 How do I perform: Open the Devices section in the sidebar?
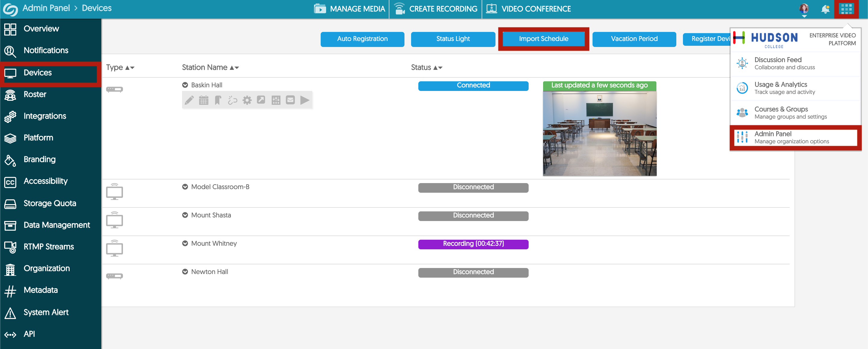click(x=37, y=73)
